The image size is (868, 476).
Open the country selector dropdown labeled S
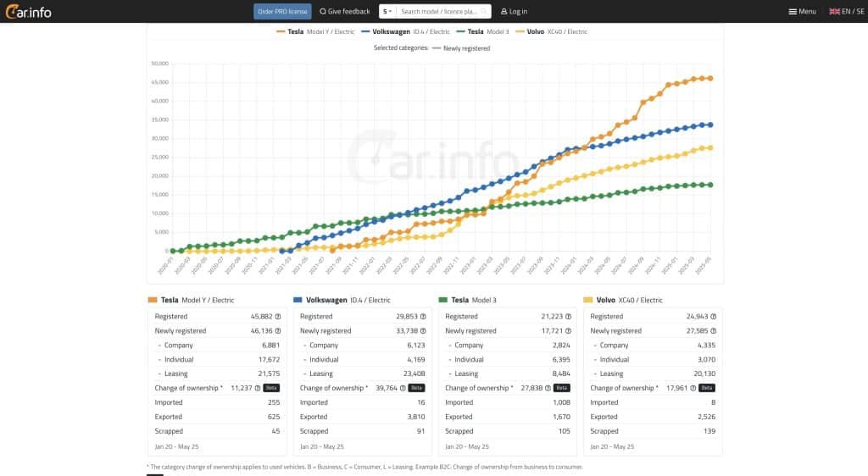click(387, 12)
